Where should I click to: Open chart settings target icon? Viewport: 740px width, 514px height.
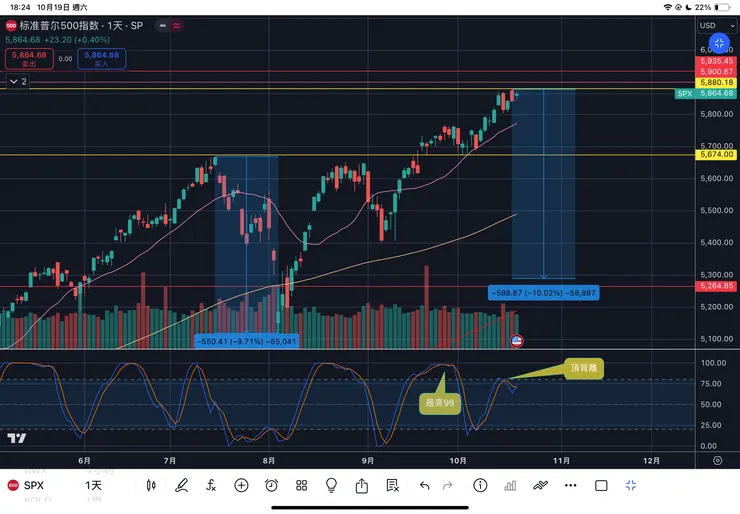point(717,460)
